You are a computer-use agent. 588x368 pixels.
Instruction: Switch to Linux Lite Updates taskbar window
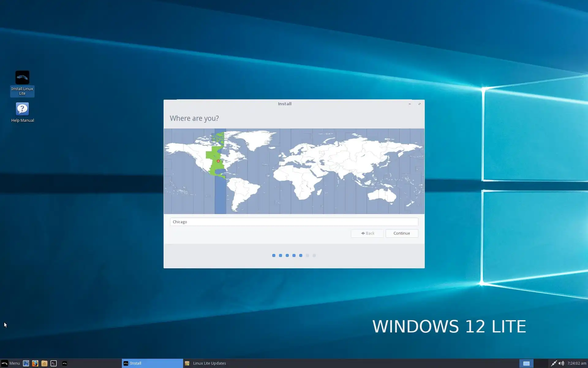209,363
